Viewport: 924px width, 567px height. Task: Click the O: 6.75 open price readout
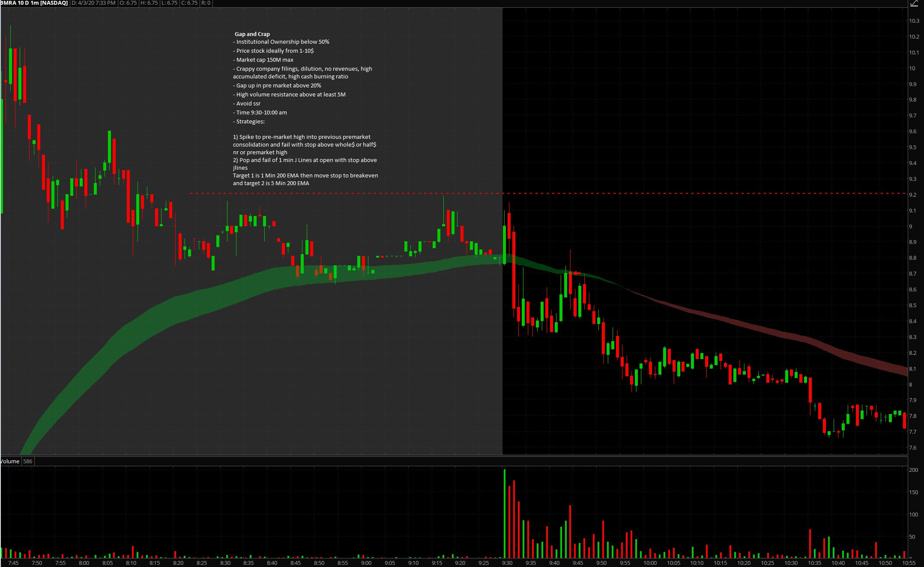click(128, 3)
